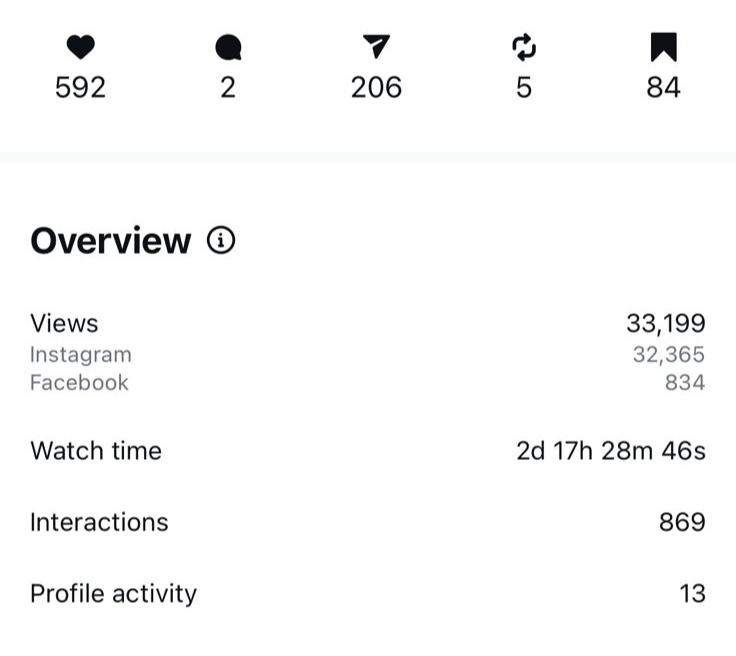This screenshot has height=656, width=736.
Task: Click the Facebook views label
Action: coord(80,383)
